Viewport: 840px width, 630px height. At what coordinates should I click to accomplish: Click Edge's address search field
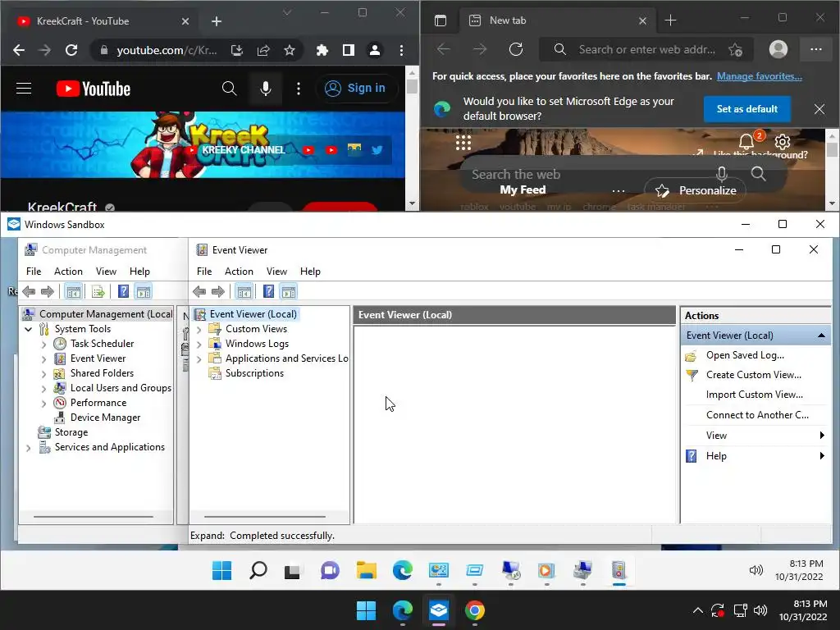[x=646, y=50]
